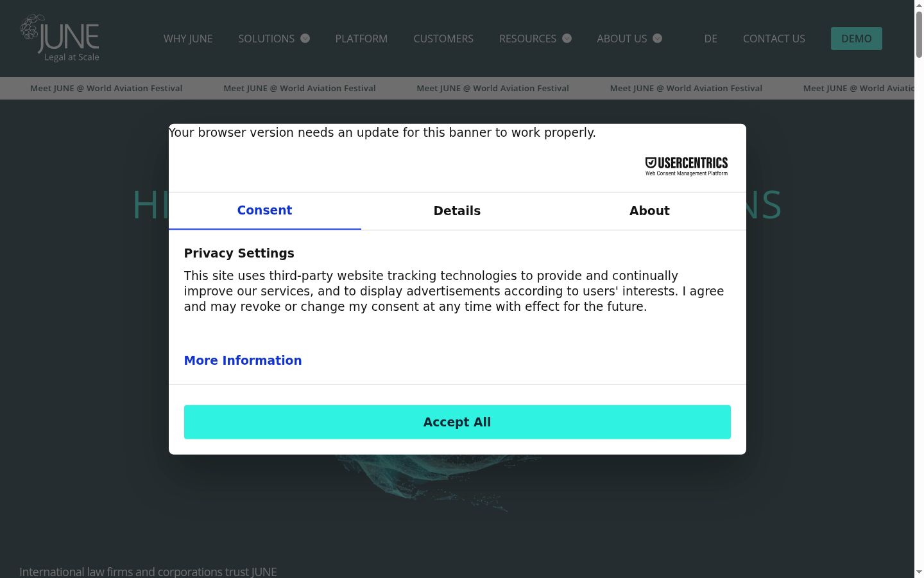Switch language to DE
Image resolution: width=924 pixels, height=578 pixels.
point(711,39)
